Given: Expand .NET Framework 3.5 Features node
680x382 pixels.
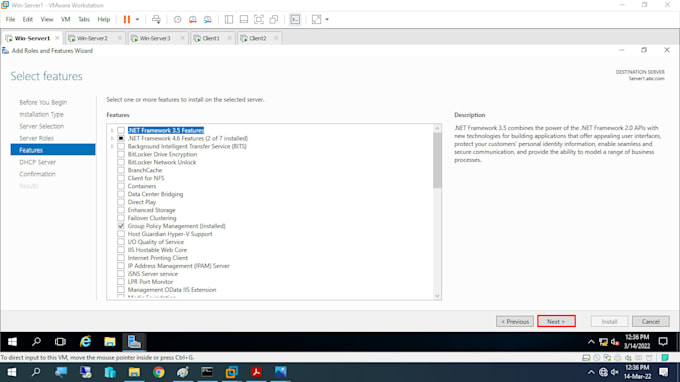Looking at the screenshot, I should [x=112, y=131].
